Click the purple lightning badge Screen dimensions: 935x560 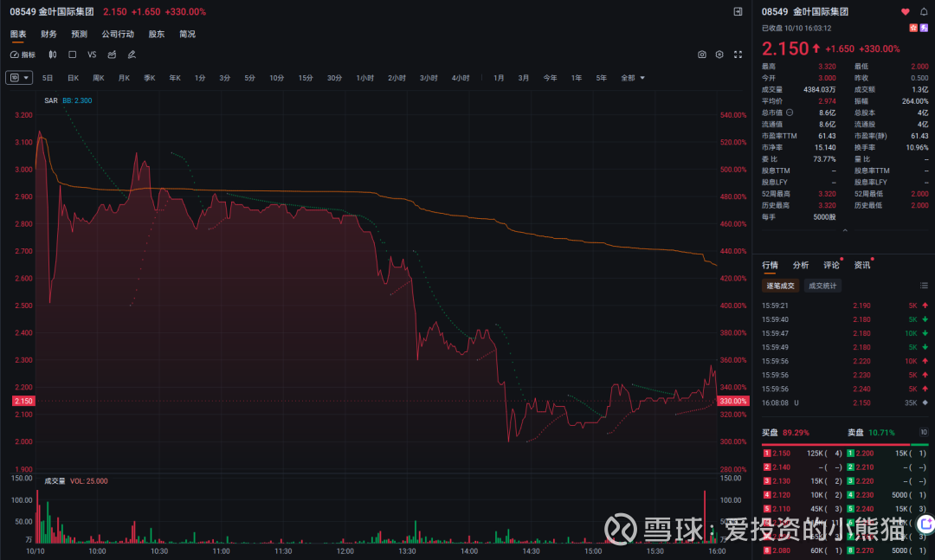[925, 28]
